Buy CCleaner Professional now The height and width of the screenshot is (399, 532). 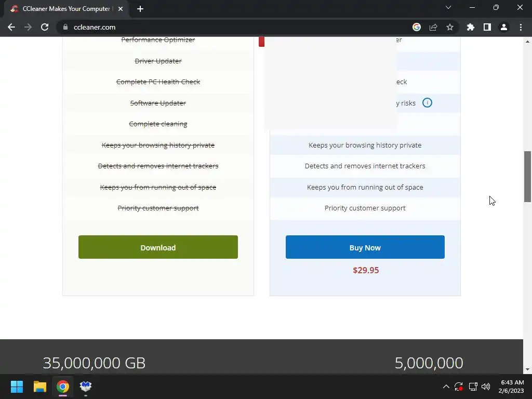click(365, 247)
